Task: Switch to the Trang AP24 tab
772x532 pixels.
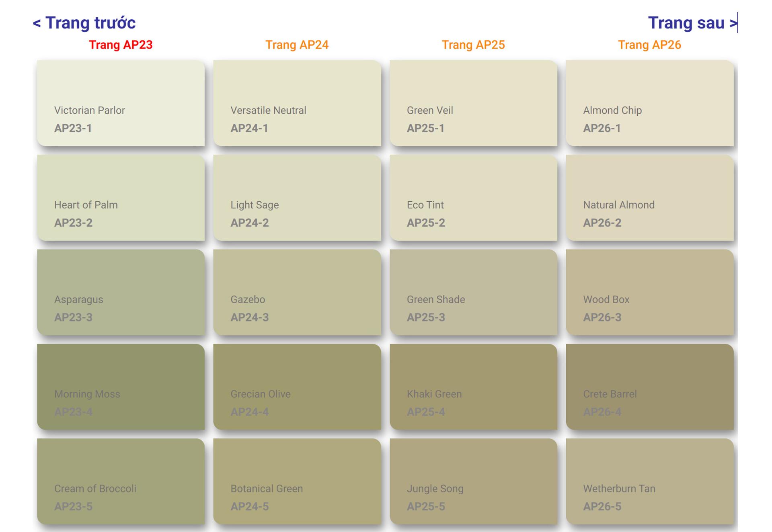Action: tap(297, 45)
